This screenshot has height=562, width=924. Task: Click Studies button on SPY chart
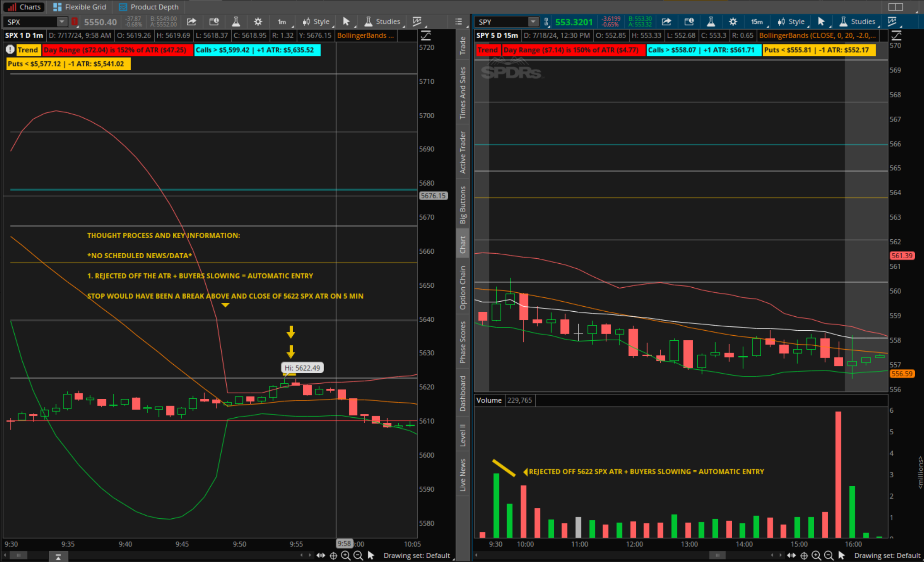857,21
